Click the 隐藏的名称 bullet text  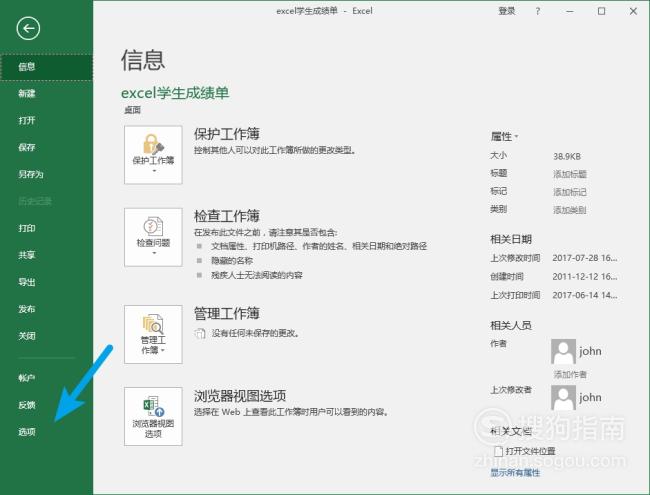232,261
